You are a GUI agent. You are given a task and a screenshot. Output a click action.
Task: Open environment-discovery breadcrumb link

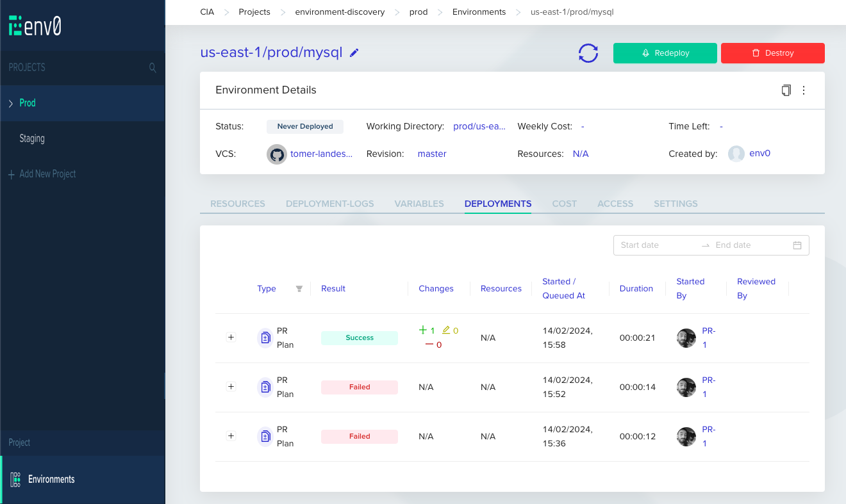pyautogui.click(x=340, y=12)
